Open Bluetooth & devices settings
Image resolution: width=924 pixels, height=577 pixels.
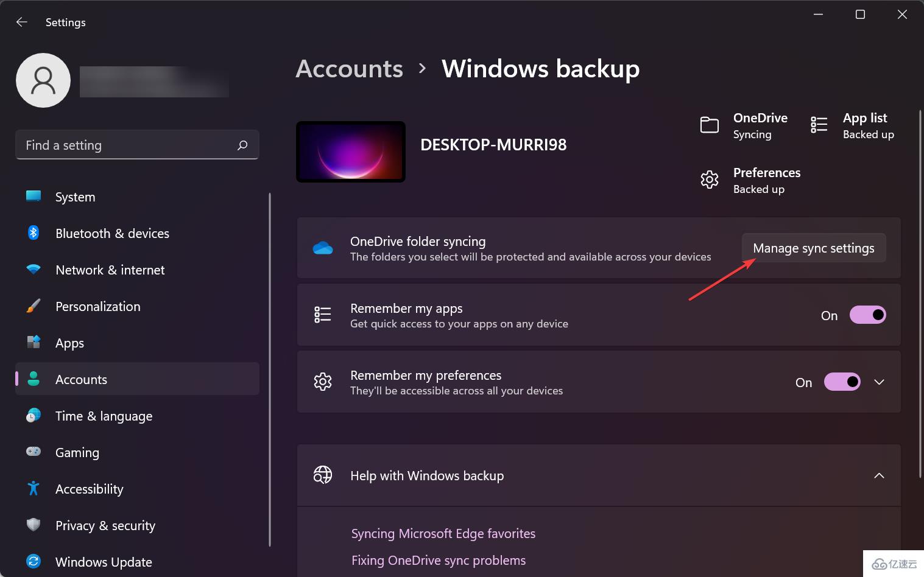138,233
